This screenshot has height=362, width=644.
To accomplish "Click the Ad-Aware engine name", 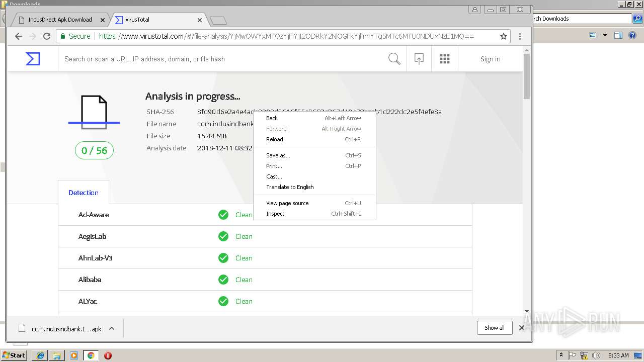I will pyautogui.click(x=94, y=215).
